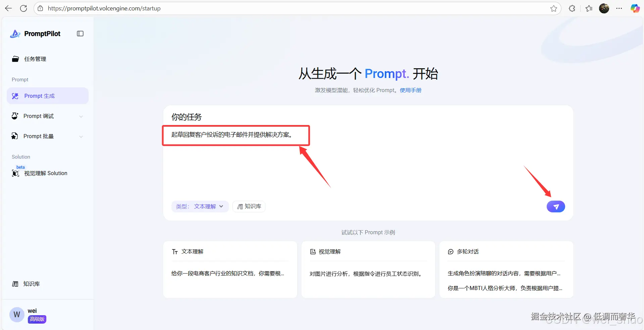Viewport: 644px width, 330px height.
Task: Click the wei user avatar
Action: [x=16, y=315]
